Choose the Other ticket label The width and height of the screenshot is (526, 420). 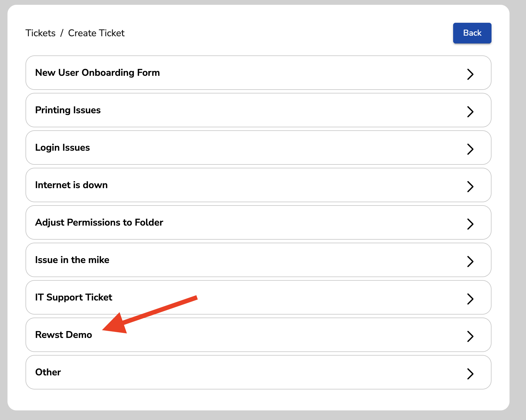click(x=48, y=372)
